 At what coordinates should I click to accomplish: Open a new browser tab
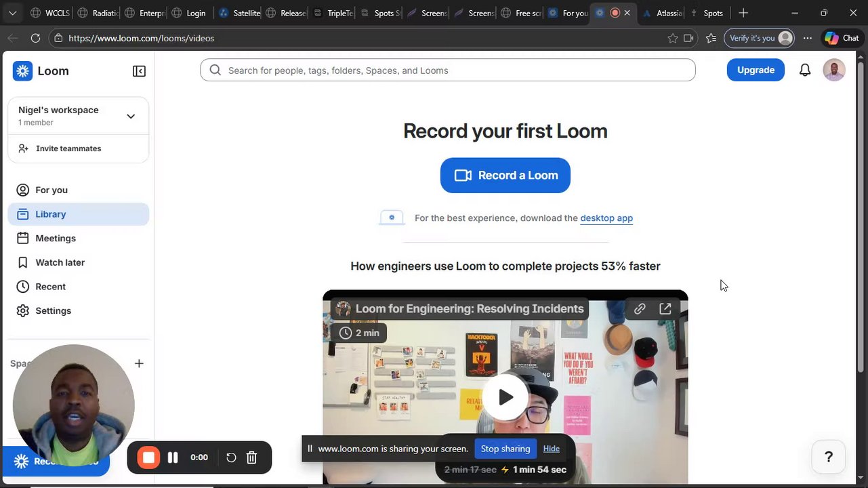click(x=743, y=13)
